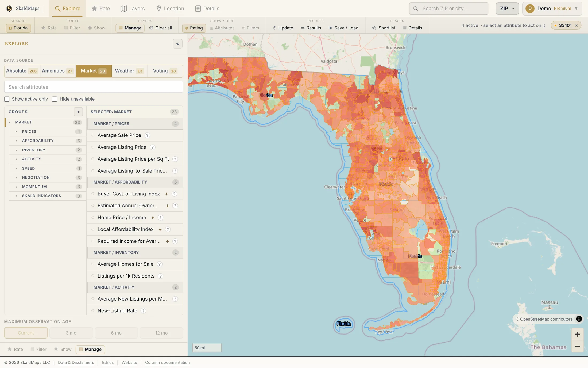Screen dimensions: 588x368
Task: Collapse the Explore panel
Action: click(177, 44)
